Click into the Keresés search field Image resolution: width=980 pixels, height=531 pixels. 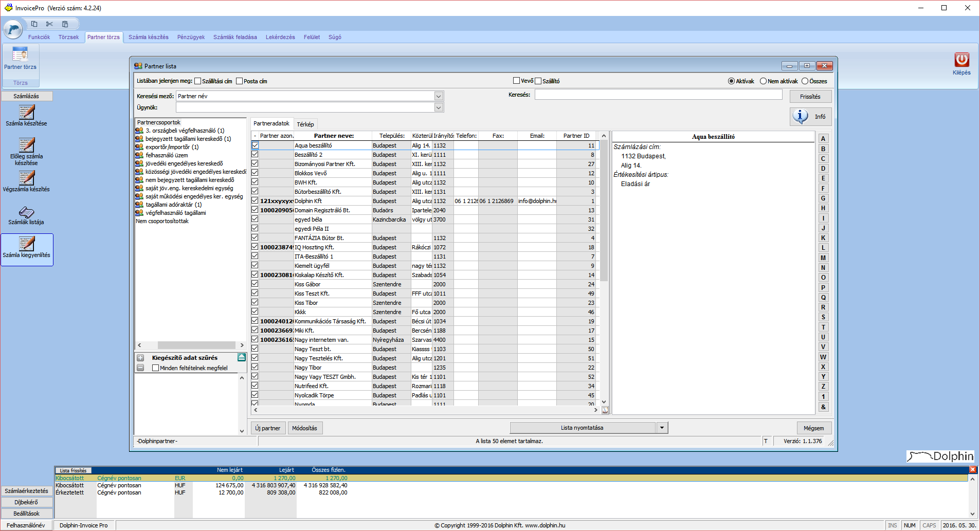click(x=658, y=95)
